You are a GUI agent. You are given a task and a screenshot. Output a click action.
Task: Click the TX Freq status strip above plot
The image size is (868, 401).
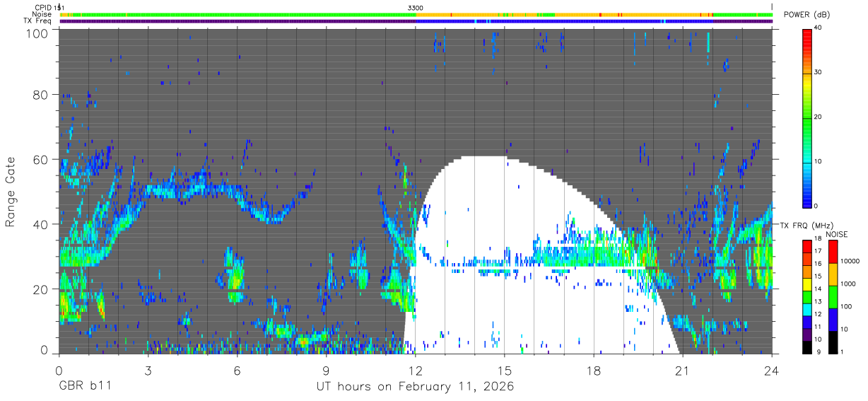pyautogui.click(x=416, y=21)
